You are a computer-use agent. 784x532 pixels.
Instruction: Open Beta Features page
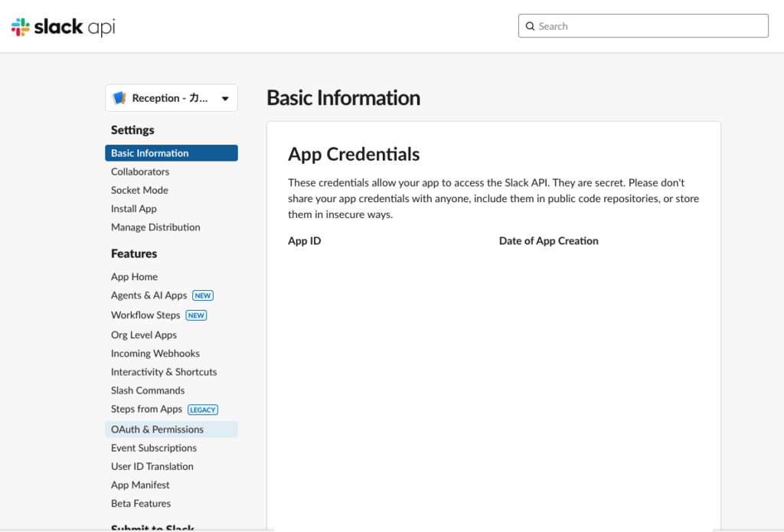141,504
